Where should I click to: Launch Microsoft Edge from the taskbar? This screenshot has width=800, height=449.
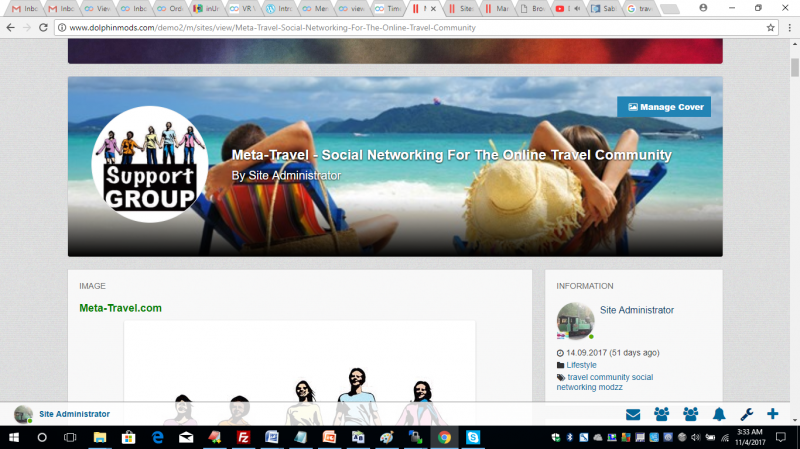point(158,437)
